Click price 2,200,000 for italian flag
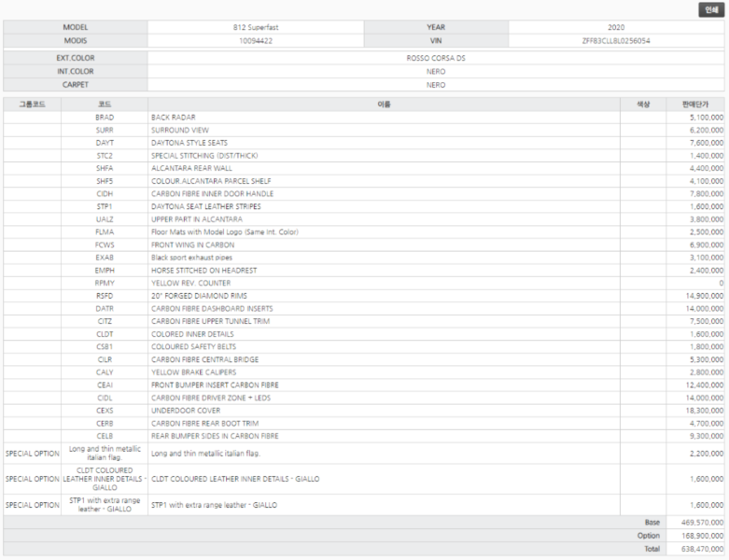The width and height of the screenshot is (729, 560). (707, 454)
